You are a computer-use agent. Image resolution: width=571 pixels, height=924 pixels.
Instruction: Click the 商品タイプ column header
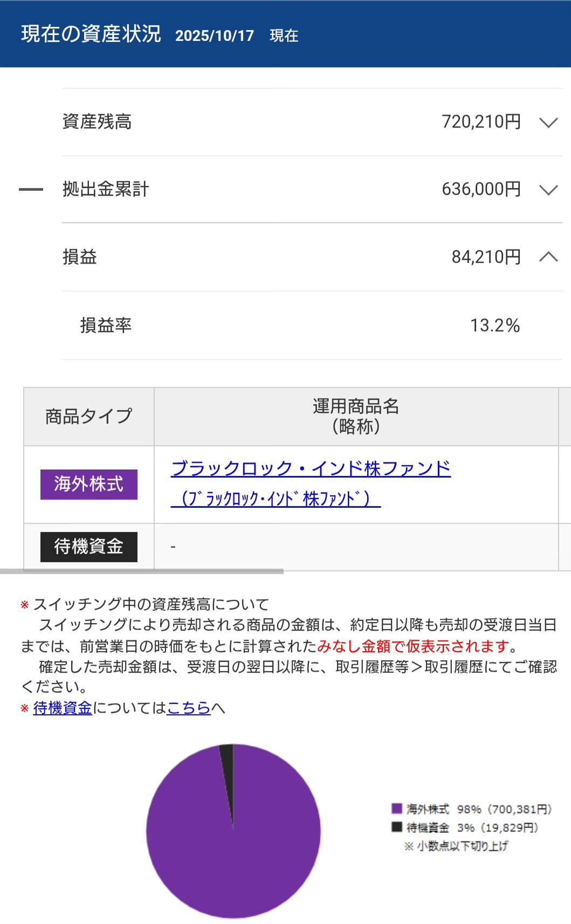coord(89,416)
